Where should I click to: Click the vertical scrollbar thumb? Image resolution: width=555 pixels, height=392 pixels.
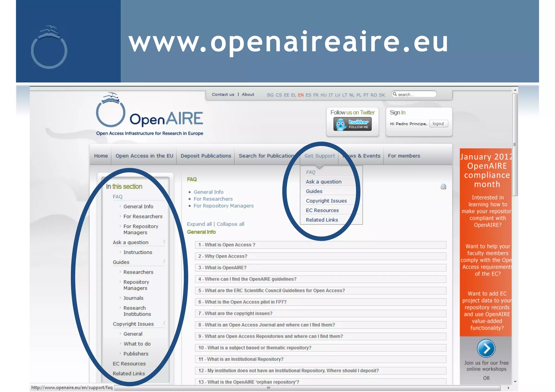click(515, 145)
